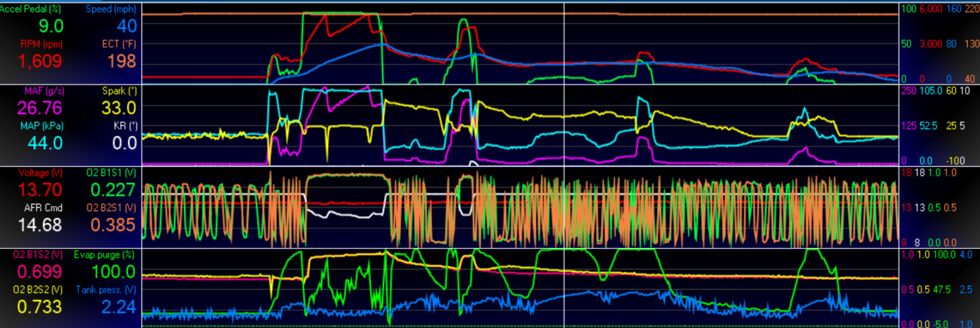Click the magenta MAF value 26.76

click(40, 108)
